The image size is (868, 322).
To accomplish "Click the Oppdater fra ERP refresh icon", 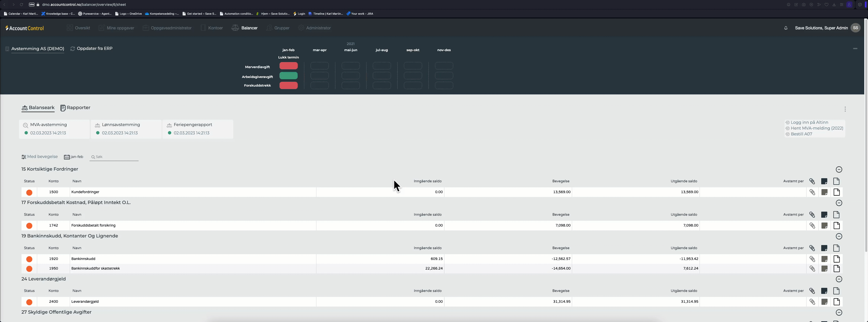I will click(x=72, y=49).
